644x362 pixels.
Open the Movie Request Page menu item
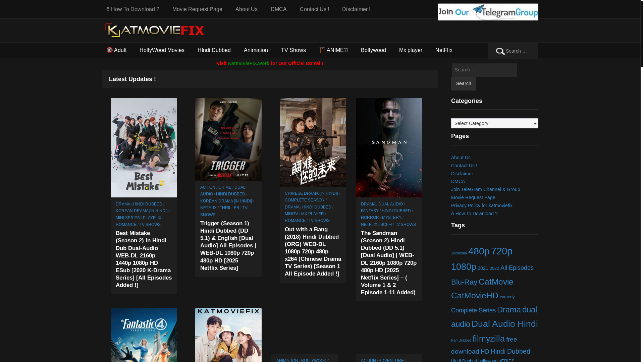coord(197,9)
